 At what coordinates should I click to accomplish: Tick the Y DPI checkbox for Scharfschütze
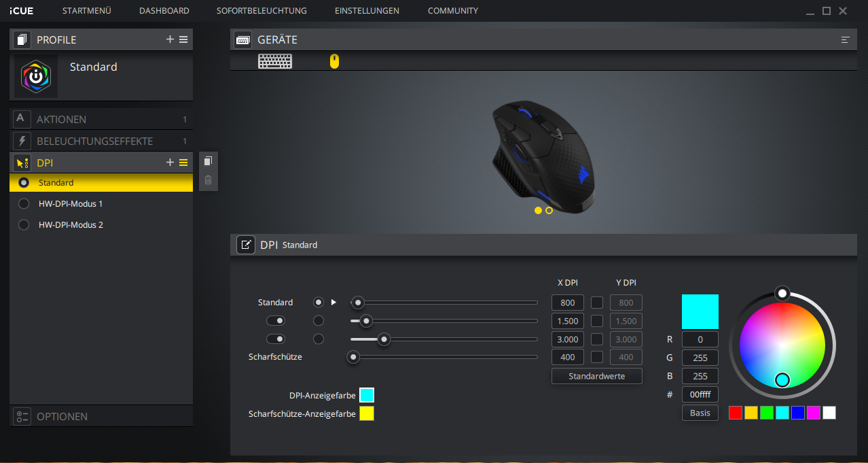597,357
